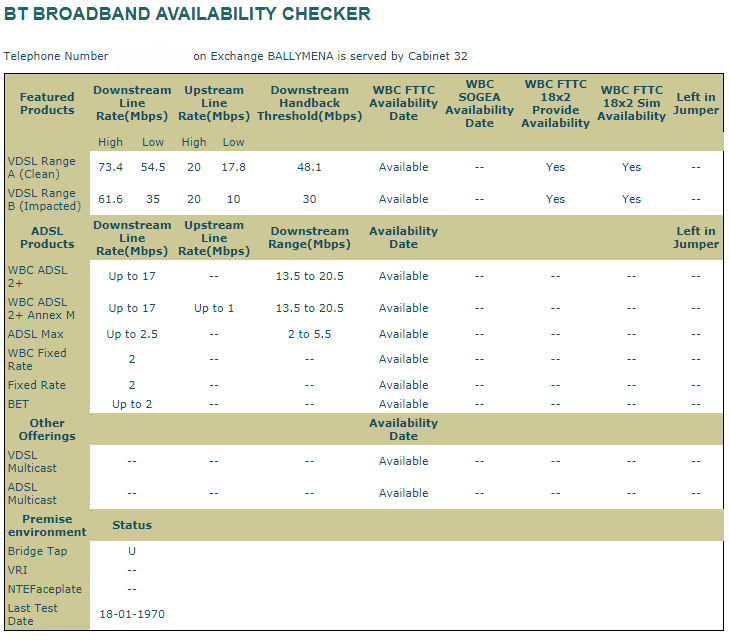Click the WBC ADSL 2+ Annex M label
Image resolution: width=730 pixels, height=640 pixels.
43,308
